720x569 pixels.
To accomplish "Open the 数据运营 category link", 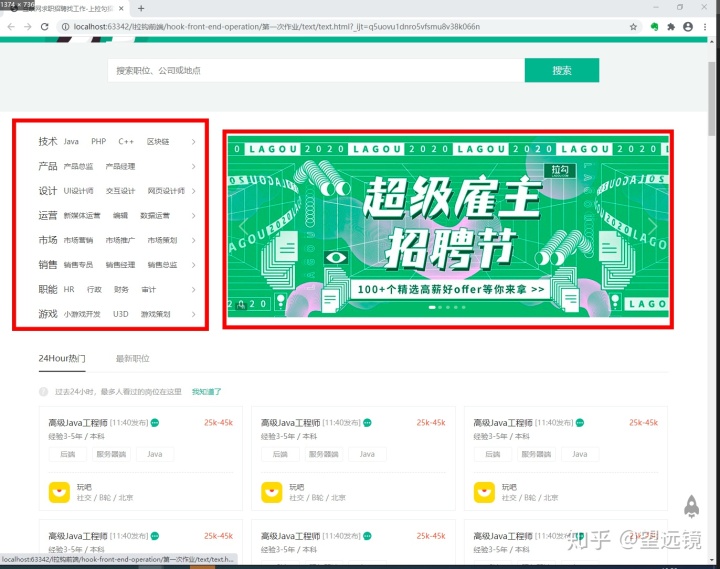I will 155,215.
